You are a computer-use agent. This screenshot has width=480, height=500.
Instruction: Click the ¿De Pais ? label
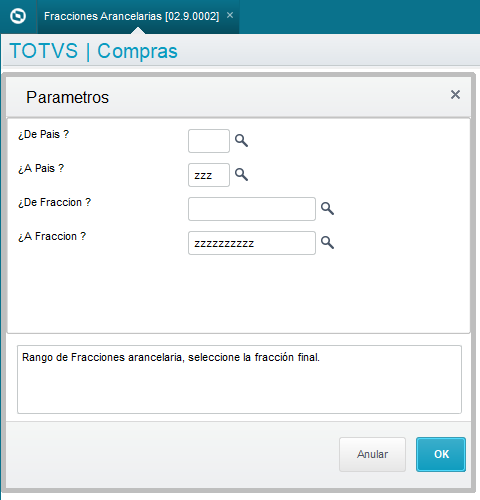coord(44,134)
